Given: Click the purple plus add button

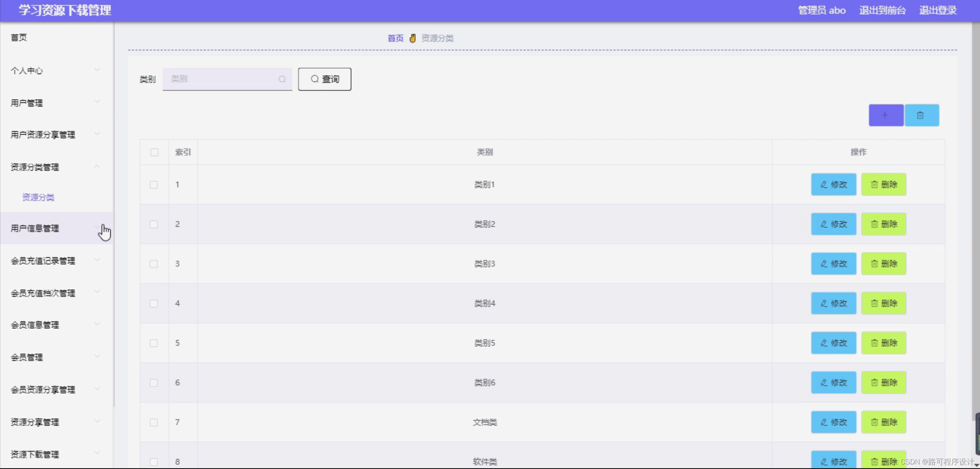Looking at the screenshot, I should [x=885, y=115].
